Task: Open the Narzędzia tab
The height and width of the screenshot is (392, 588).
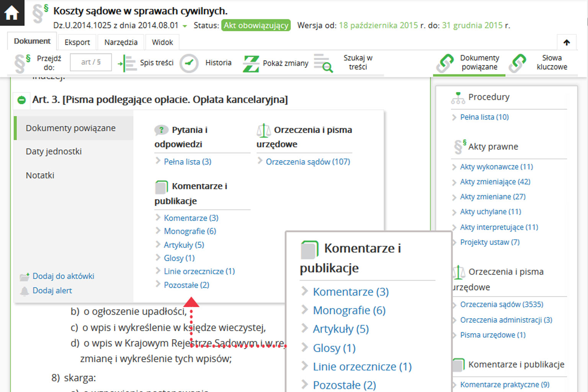Action: tap(121, 42)
